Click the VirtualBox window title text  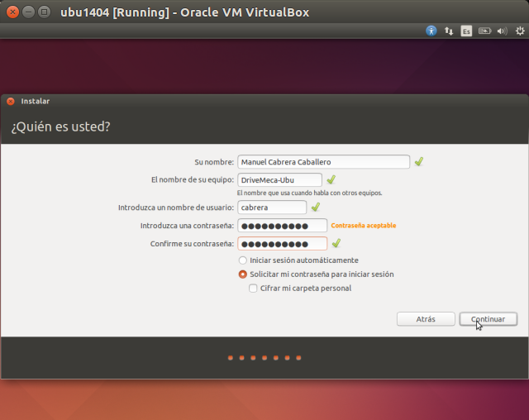tap(184, 12)
